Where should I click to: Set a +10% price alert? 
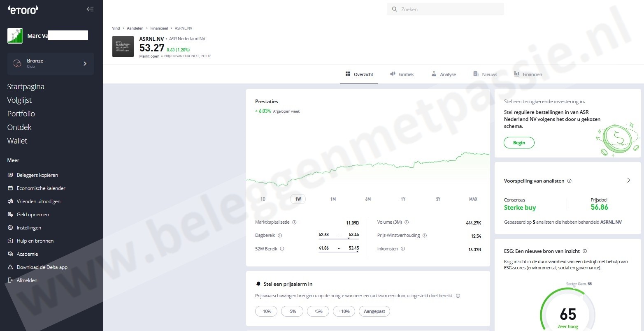(344, 311)
